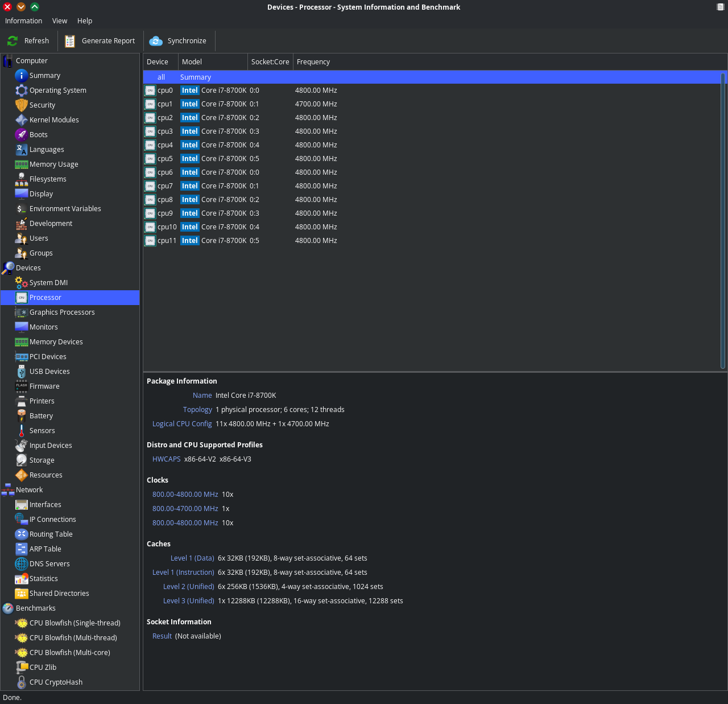Screen dimensions: 728x704
Task: Open the Help menu
Action: [x=85, y=21]
